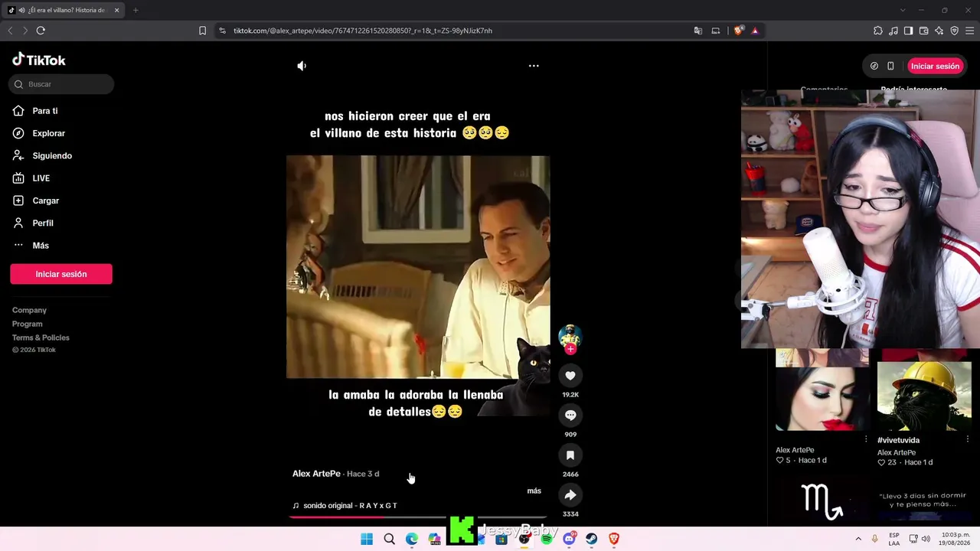The width and height of the screenshot is (980, 551).
Task: Open the Windows Start menu
Action: [367, 539]
